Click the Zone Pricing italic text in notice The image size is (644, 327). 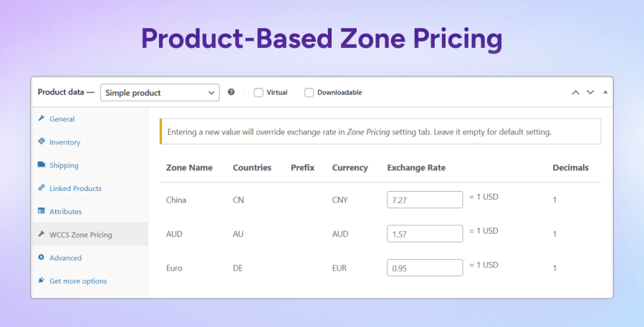click(x=368, y=132)
